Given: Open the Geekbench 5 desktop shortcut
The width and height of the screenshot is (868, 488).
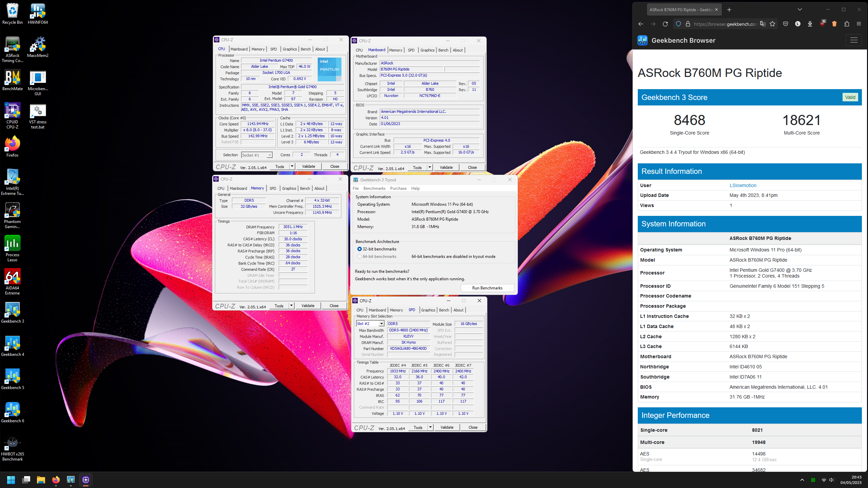Looking at the screenshot, I should [13, 379].
